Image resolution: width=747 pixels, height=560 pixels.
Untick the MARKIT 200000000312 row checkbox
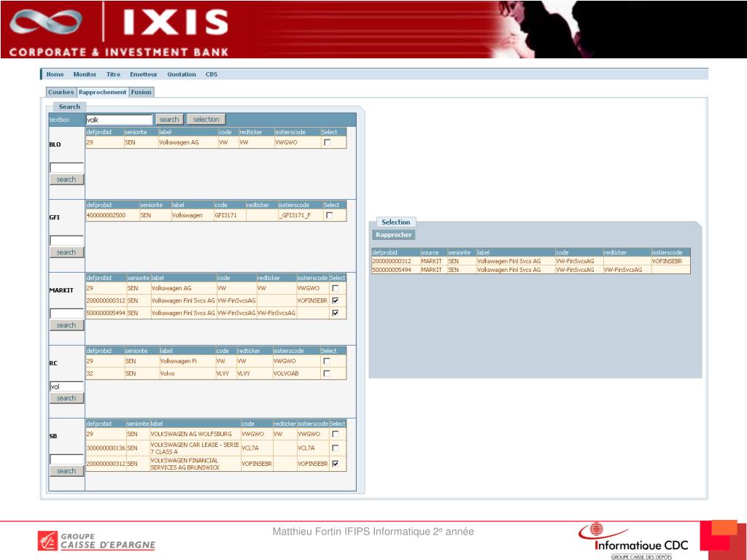[x=336, y=300]
